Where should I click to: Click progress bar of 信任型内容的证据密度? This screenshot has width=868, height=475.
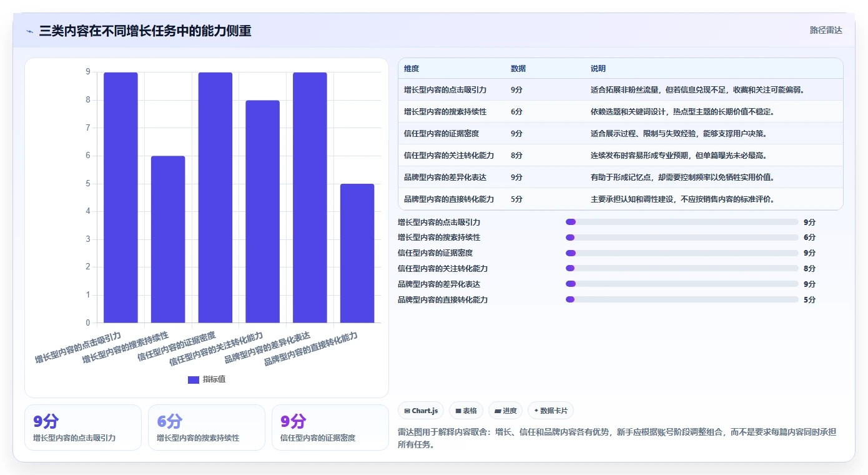[682, 253]
